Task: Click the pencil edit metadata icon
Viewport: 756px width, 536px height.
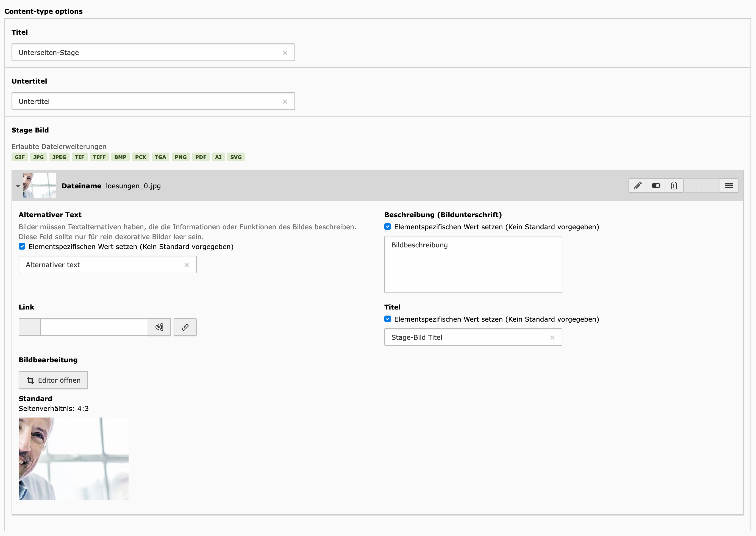Action: click(x=638, y=186)
